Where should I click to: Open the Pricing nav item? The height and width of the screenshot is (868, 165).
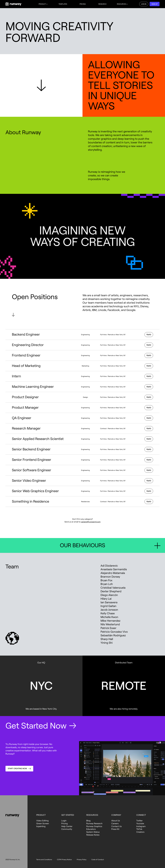[x=82, y=4]
